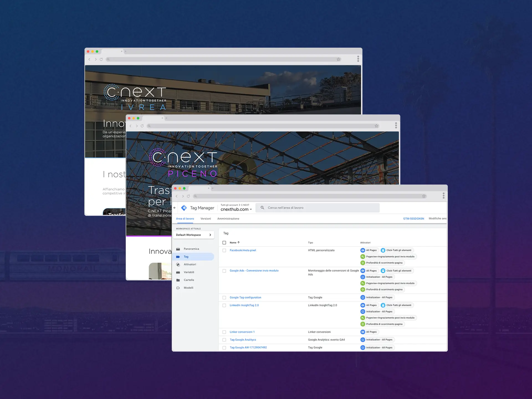Image resolution: width=532 pixels, height=399 pixels.
Task: Click back arrow in Ivrea browser window
Action: [x=89, y=59]
